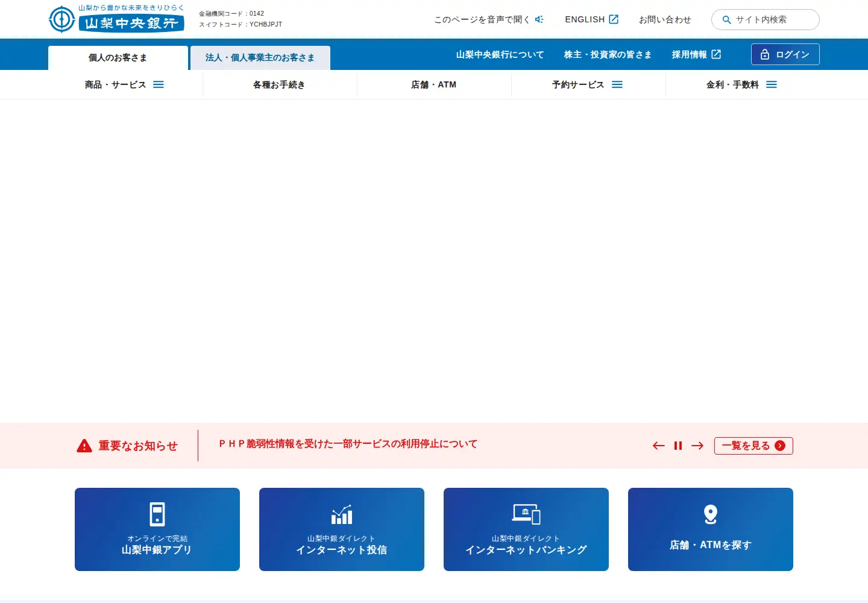The height and width of the screenshot is (603, 868).
Task: Click the chart icon on インターネット投信 card
Action: [x=342, y=514]
